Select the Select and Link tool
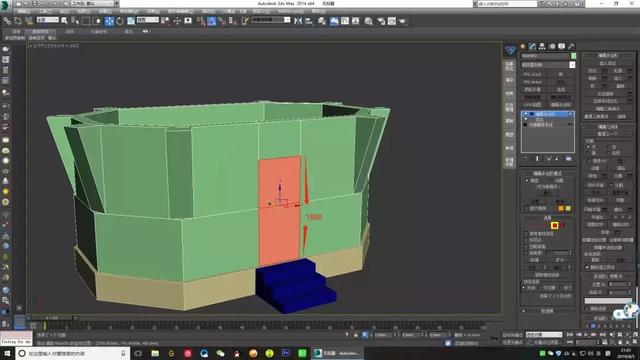The width and height of the screenshot is (640, 360). (7, 21)
